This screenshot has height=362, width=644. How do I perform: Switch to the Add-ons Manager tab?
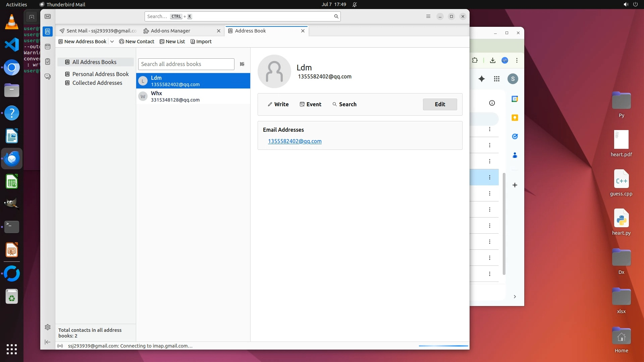pos(170,31)
